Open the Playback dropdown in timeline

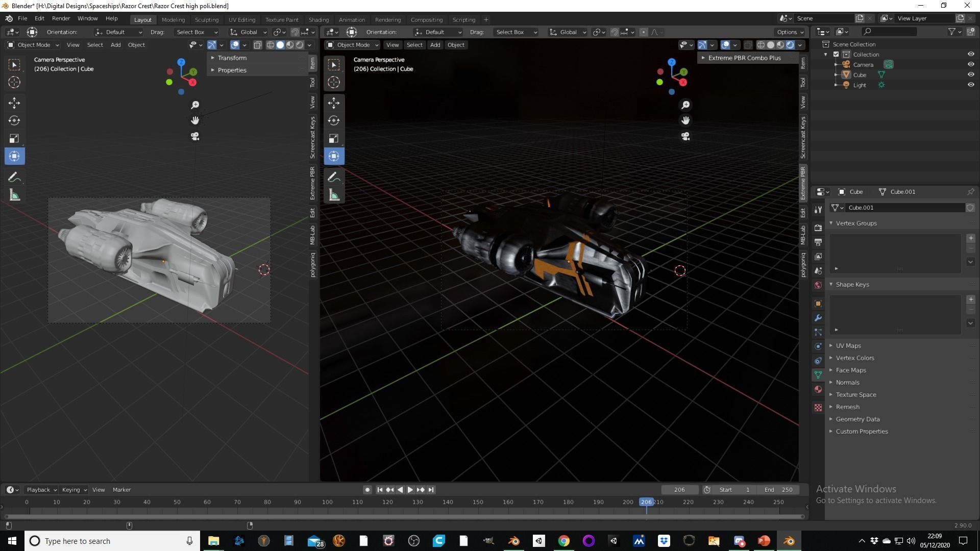pos(41,490)
